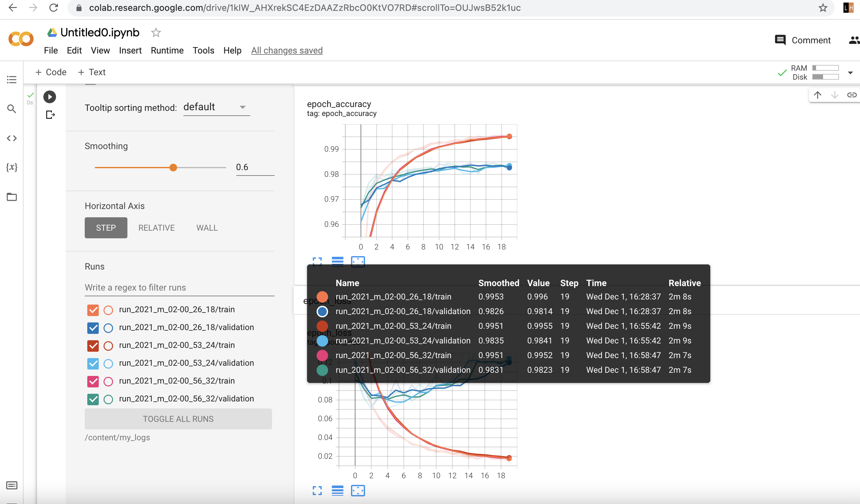This screenshot has width=860, height=504.
Task: Fit domain to data on epoch_loss chart
Action: pos(358,491)
